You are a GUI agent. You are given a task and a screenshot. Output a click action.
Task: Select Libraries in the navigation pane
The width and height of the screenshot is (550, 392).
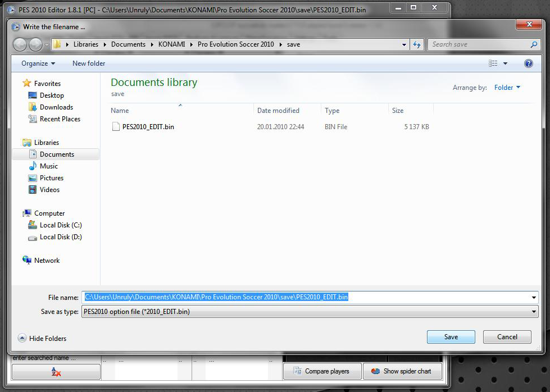(x=46, y=143)
